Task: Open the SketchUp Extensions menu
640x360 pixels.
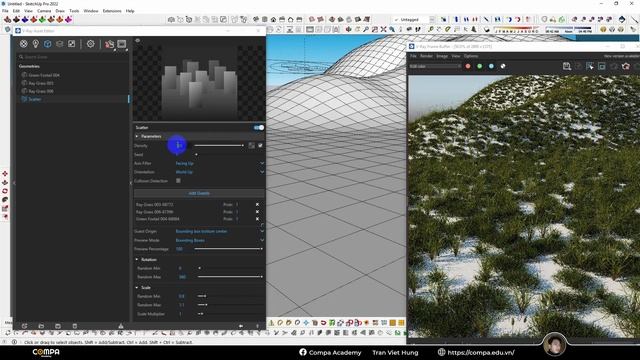Action: pos(112,11)
